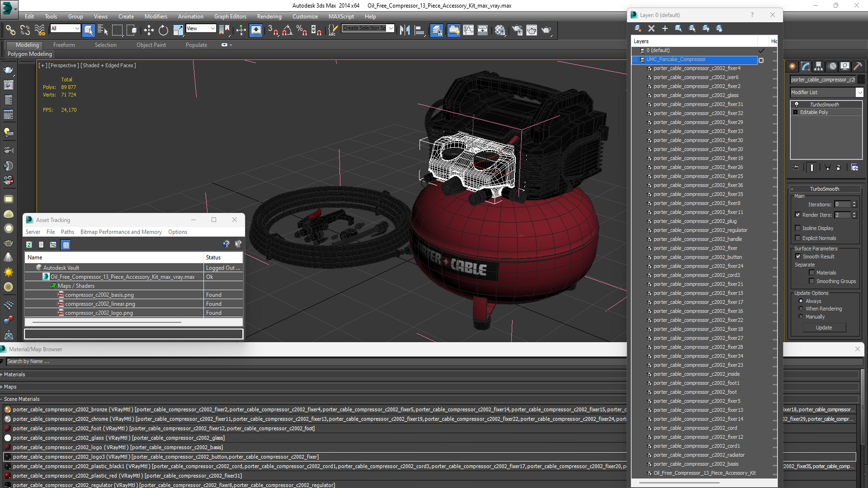Click the Align tool icon
This screenshot has width=868, height=488.
point(419,30)
